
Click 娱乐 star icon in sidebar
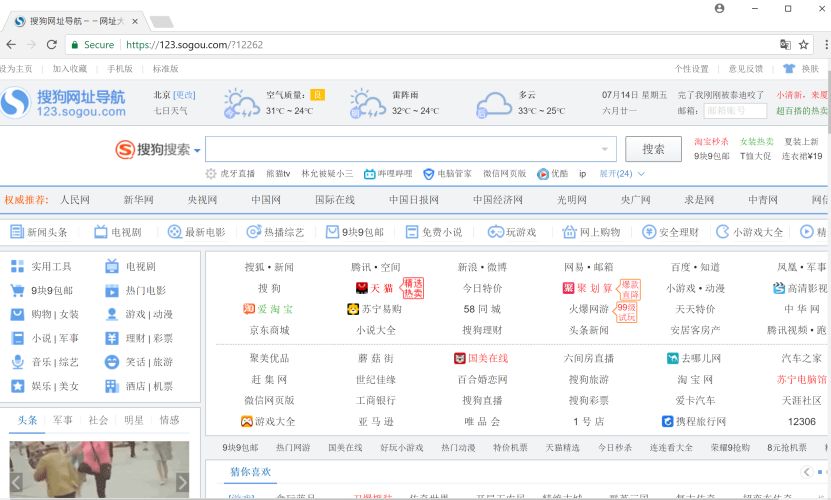pos(17,386)
